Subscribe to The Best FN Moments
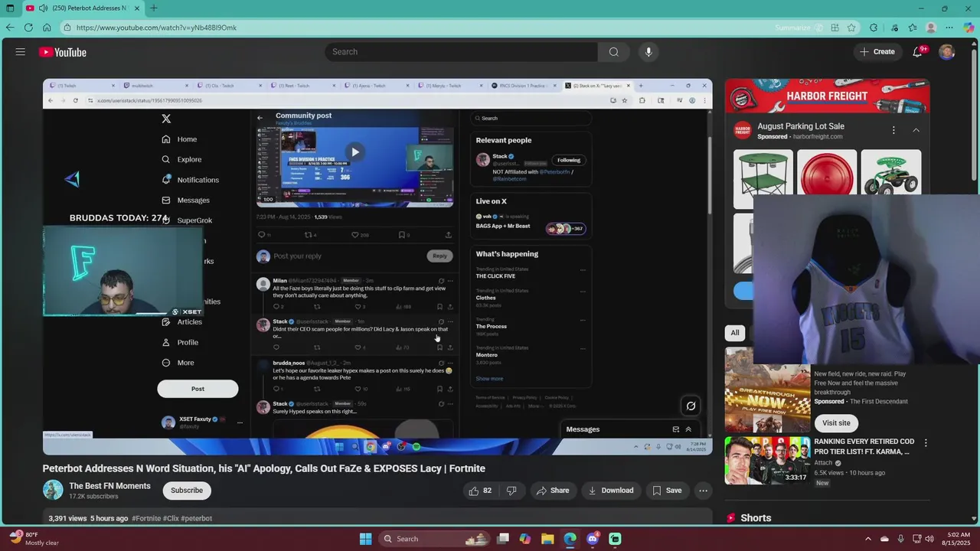 pos(187,491)
